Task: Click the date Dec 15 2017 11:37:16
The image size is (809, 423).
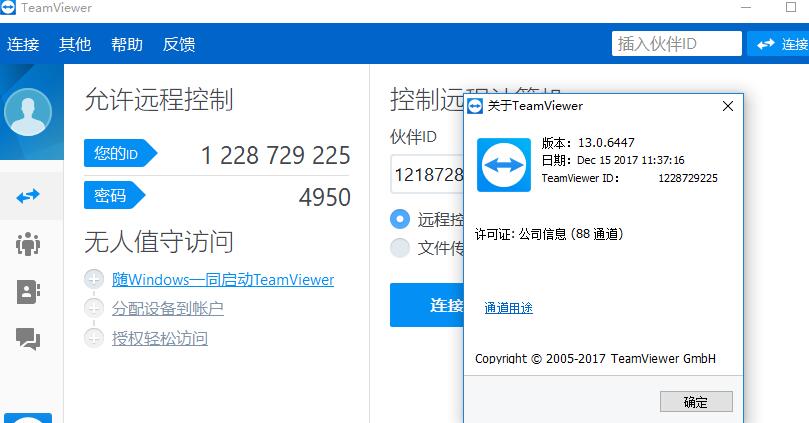Action: coord(630,160)
